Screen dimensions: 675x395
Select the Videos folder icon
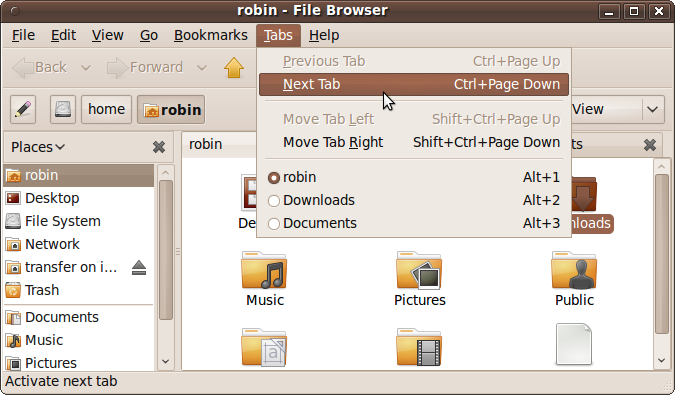(x=419, y=348)
